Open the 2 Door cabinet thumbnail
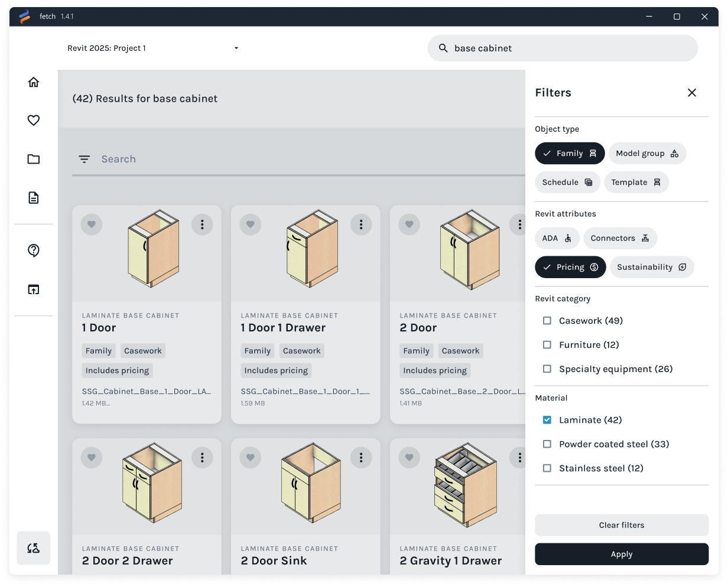Screen dimensions: 728x587 470,249
